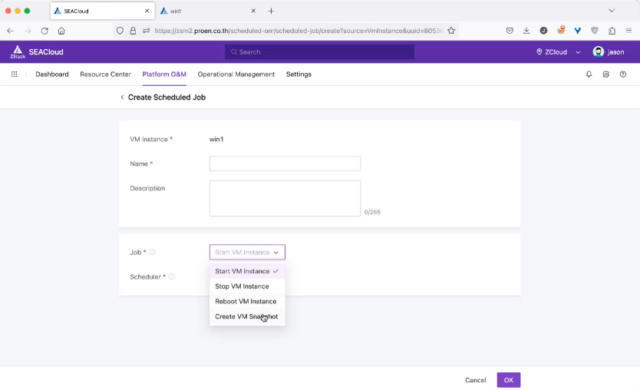This screenshot has width=640, height=390.
Task: Click the info icon next to Scheduler
Action: [x=171, y=277]
